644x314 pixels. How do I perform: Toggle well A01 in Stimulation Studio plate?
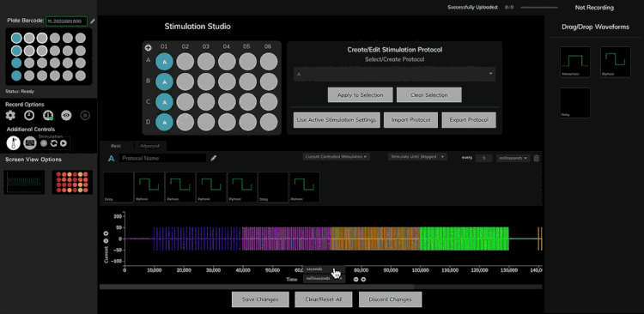(x=164, y=62)
